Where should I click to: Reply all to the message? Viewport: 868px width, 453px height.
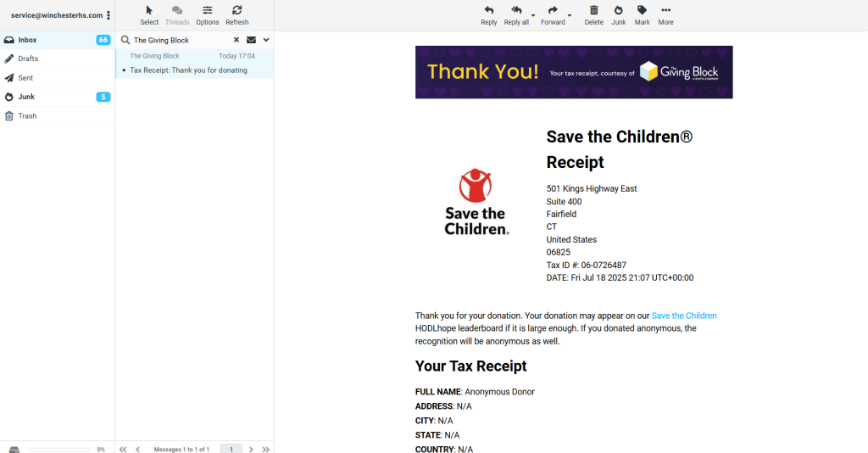516,15
